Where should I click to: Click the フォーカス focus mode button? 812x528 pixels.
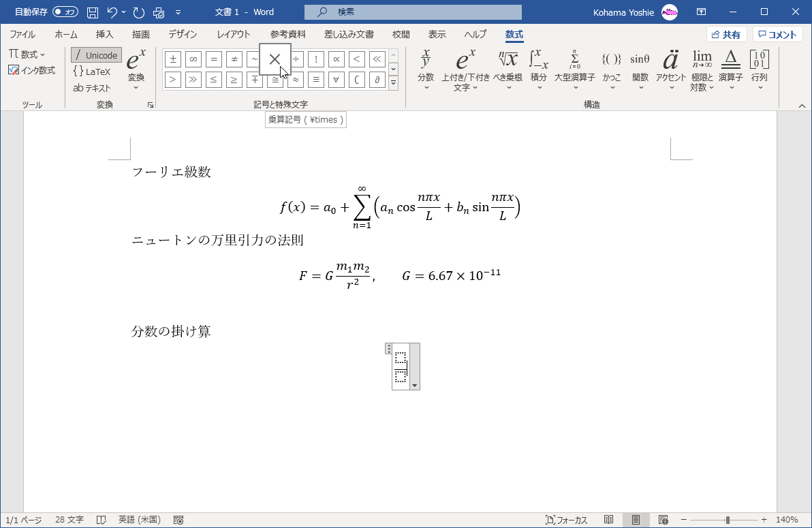tap(567, 520)
